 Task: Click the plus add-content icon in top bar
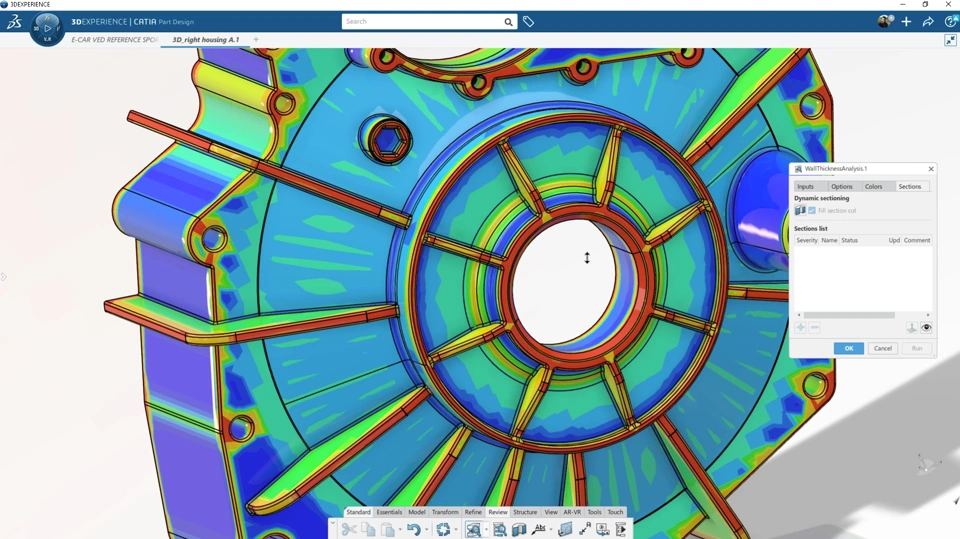point(906,21)
